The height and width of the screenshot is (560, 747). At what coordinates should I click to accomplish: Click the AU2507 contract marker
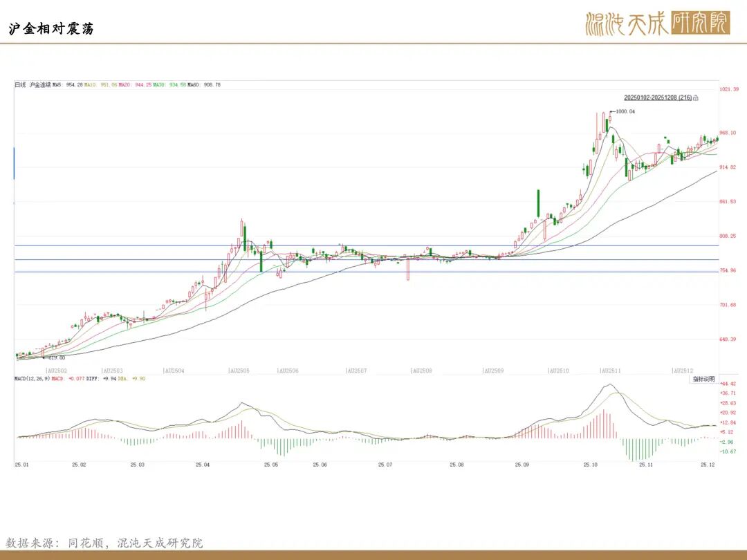[357, 371]
